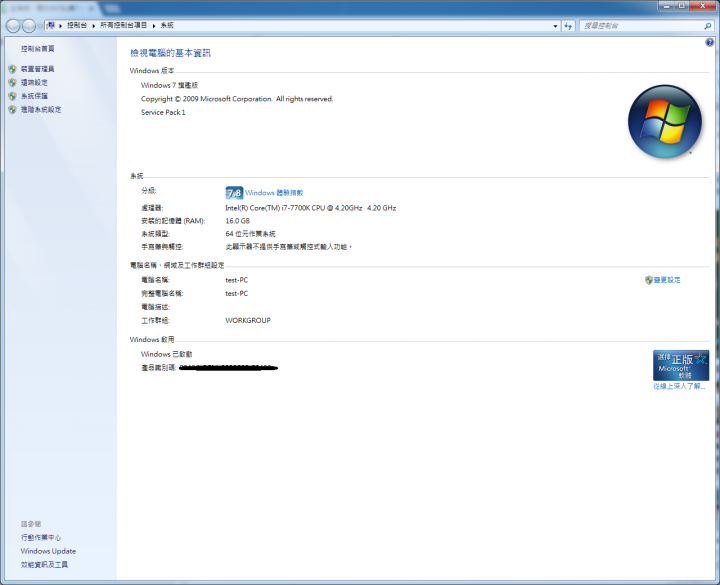The image size is (720, 585).
Task: Open the 從線上深入了解 link
Action: pos(679,386)
